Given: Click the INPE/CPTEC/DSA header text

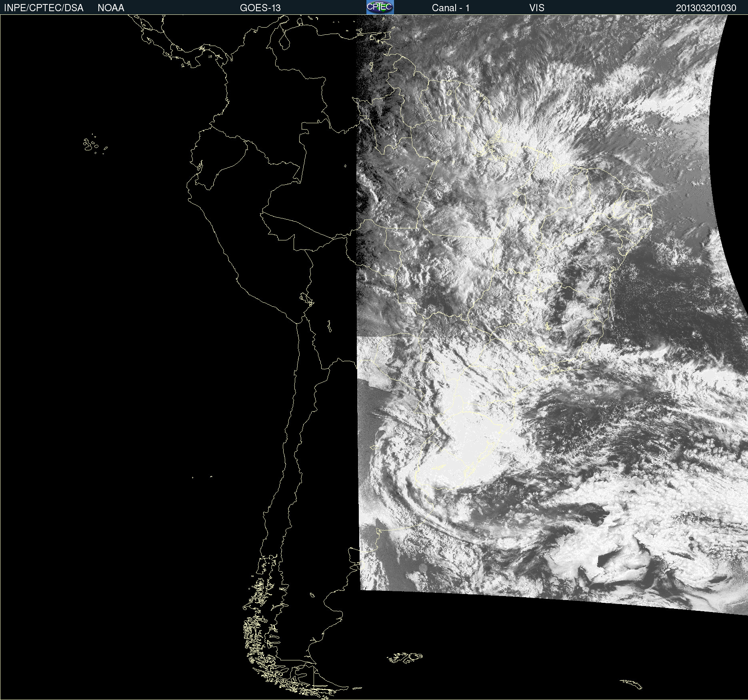Looking at the screenshot, I should (44, 8).
